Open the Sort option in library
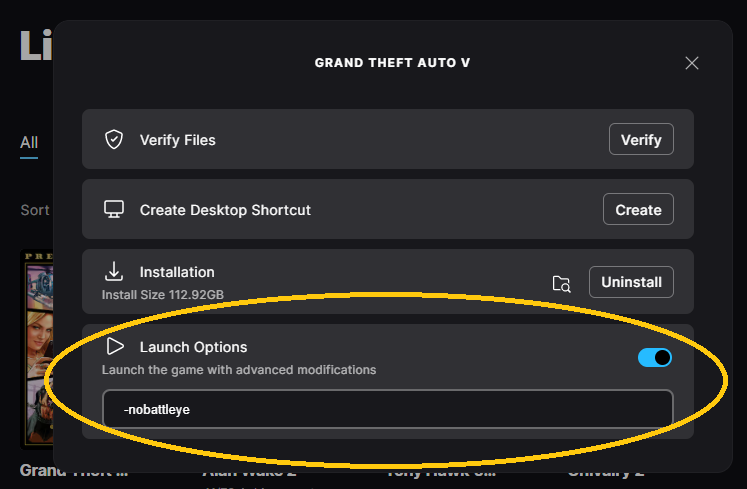The height and width of the screenshot is (489, 747). pos(35,210)
